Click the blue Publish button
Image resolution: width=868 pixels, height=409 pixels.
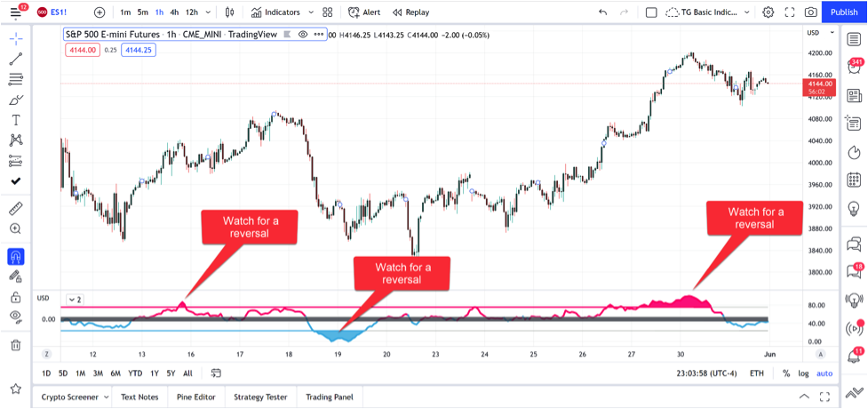pyautogui.click(x=843, y=12)
